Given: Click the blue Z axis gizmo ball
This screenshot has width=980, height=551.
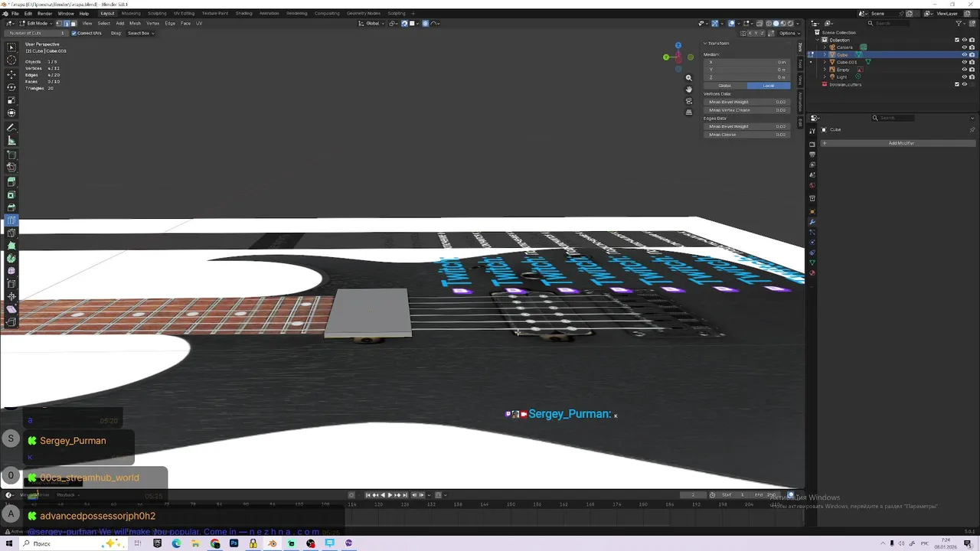Looking at the screenshot, I should click(678, 46).
